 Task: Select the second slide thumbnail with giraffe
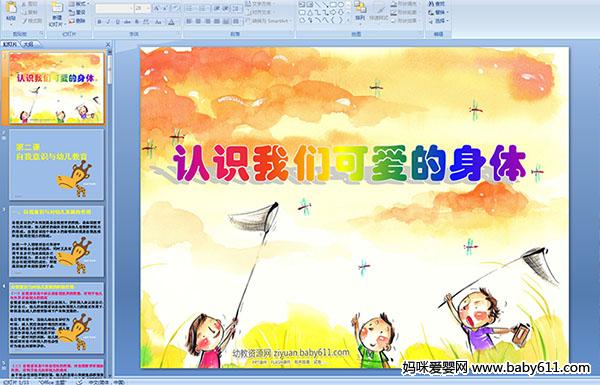pyautogui.click(x=56, y=164)
